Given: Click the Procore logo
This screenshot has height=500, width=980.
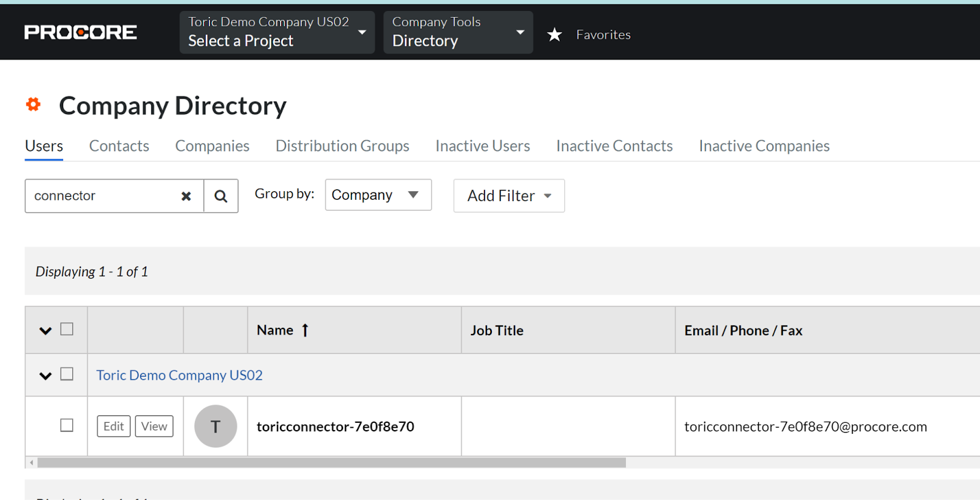Looking at the screenshot, I should [x=80, y=32].
